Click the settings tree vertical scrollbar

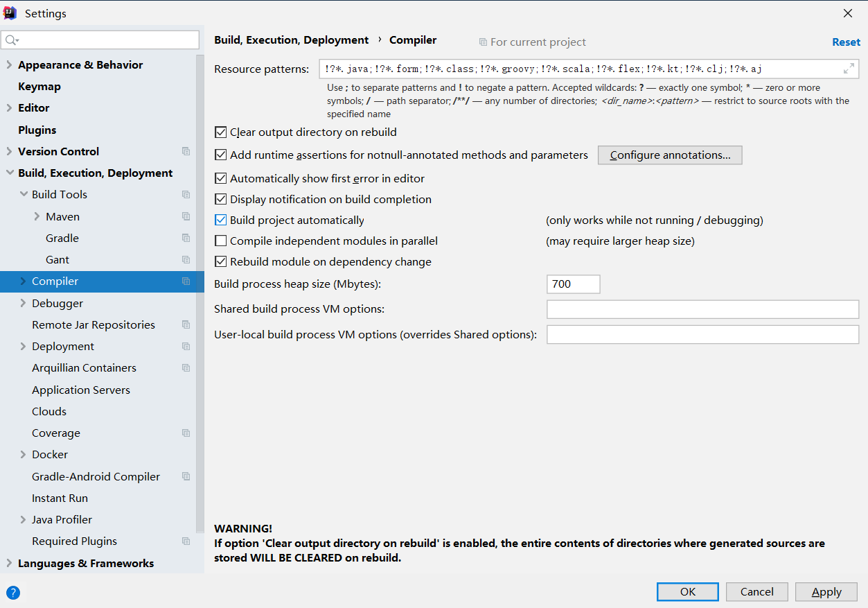click(200, 291)
